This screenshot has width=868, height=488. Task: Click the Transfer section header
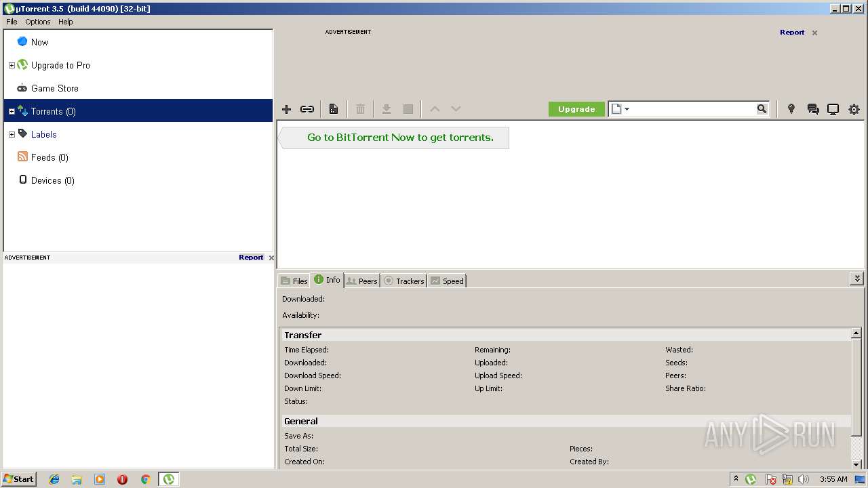(565, 335)
